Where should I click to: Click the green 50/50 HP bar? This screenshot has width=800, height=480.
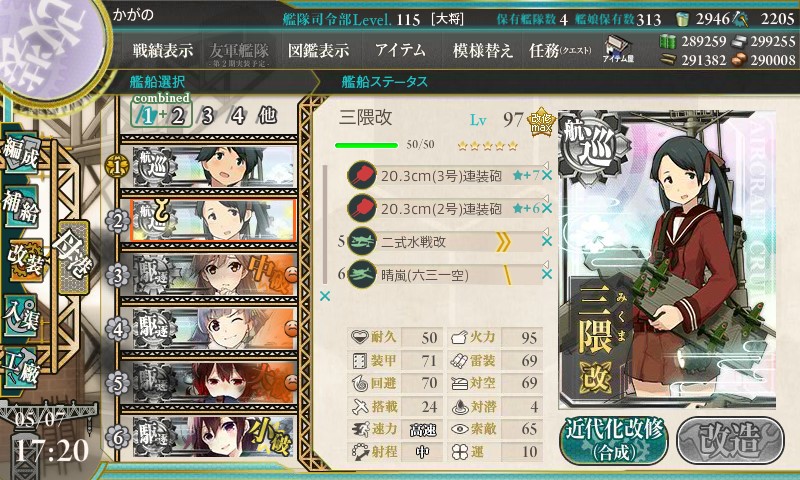(366, 145)
